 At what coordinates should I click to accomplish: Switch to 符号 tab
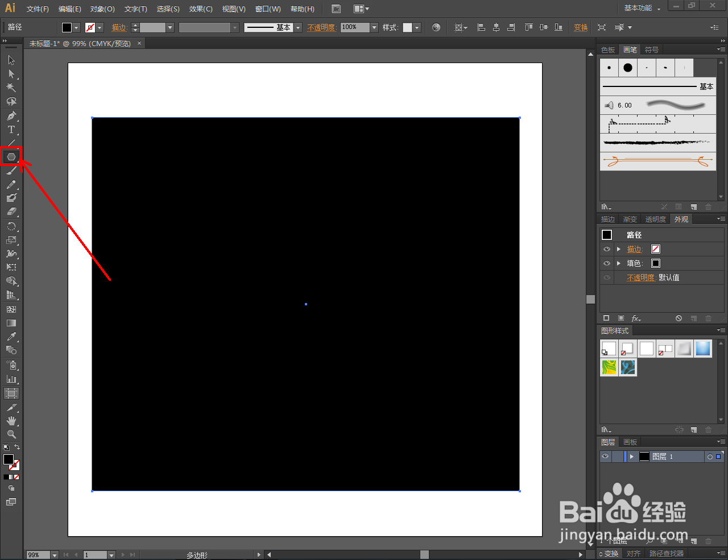[x=652, y=50]
